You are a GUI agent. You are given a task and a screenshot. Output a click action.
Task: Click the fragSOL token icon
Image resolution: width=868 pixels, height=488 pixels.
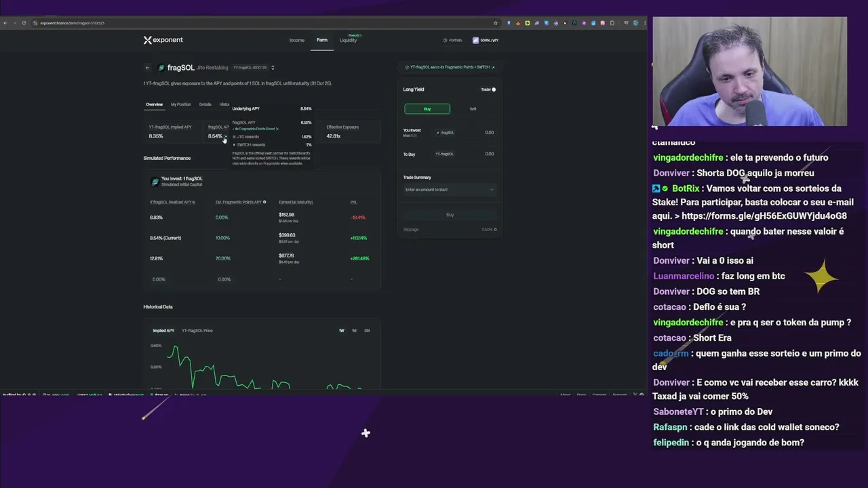pyautogui.click(x=161, y=68)
